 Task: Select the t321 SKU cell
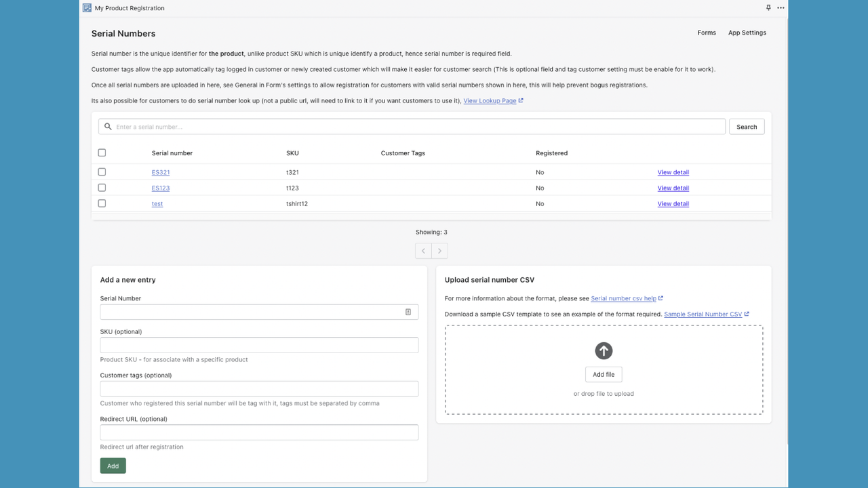pyautogui.click(x=292, y=172)
